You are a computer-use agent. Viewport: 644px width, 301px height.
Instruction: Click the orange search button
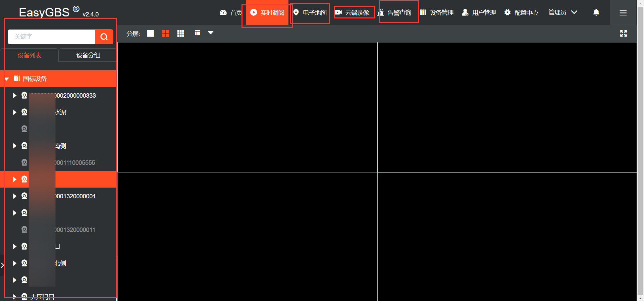coord(104,37)
